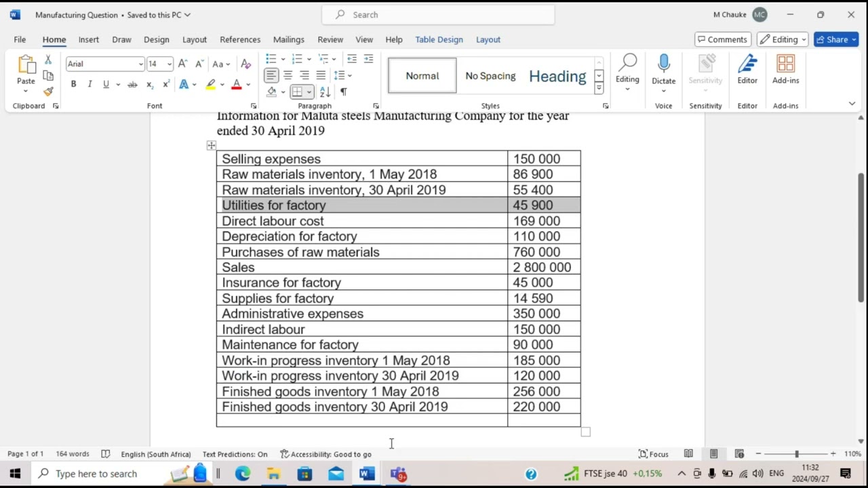The height and width of the screenshot is (488, 868).
Task: Open the Review tab
Action: 330,39
